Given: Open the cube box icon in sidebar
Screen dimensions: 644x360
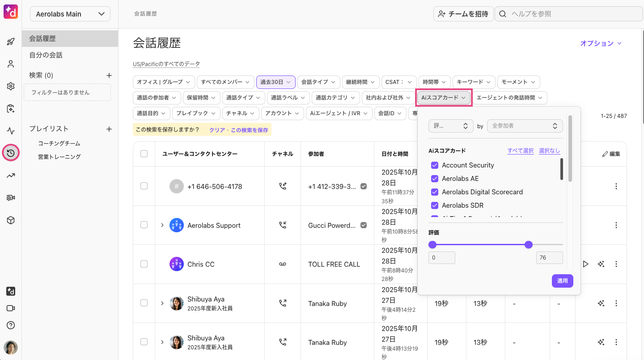Looking at the screenshot, I should [x=11, y=220].
